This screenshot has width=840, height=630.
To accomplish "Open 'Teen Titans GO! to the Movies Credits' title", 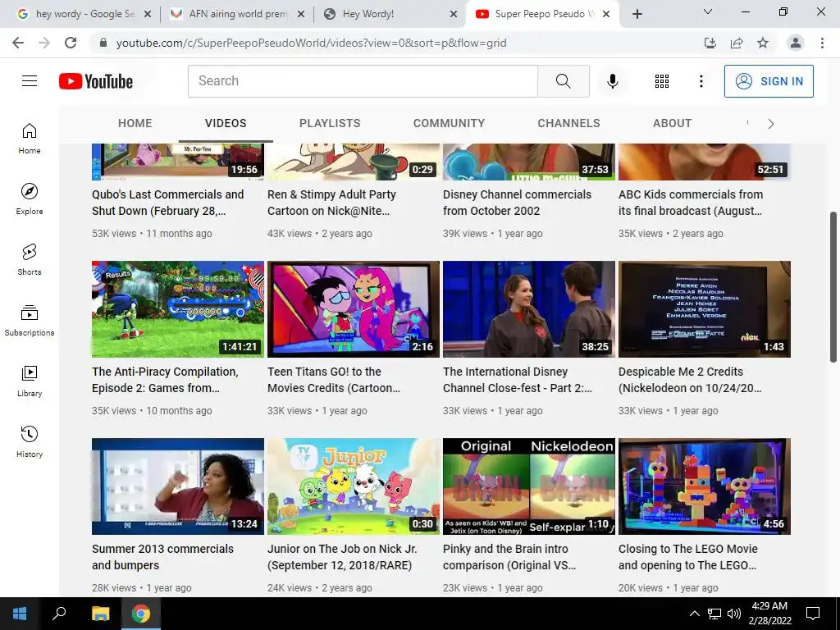I will tap(334, 380).
